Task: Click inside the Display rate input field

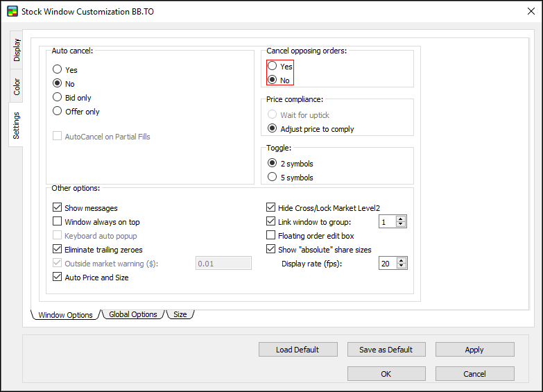Action: tap(387, 264)
